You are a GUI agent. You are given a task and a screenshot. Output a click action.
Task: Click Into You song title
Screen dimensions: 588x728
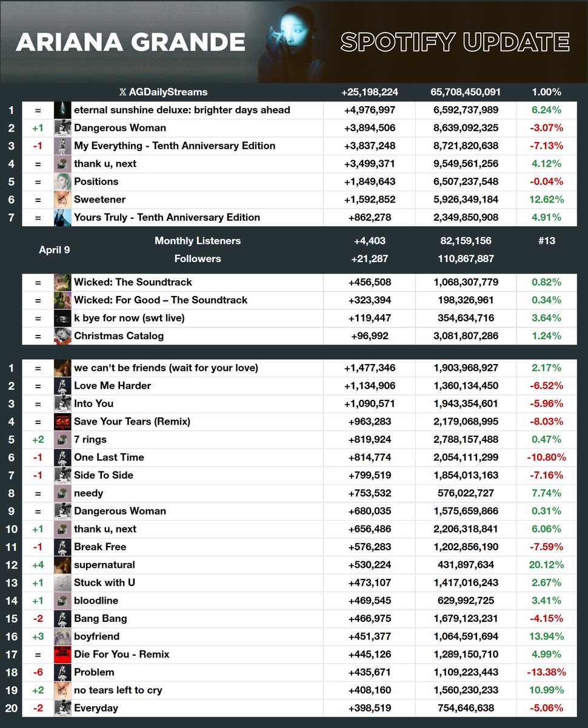(x=94, y=403)
